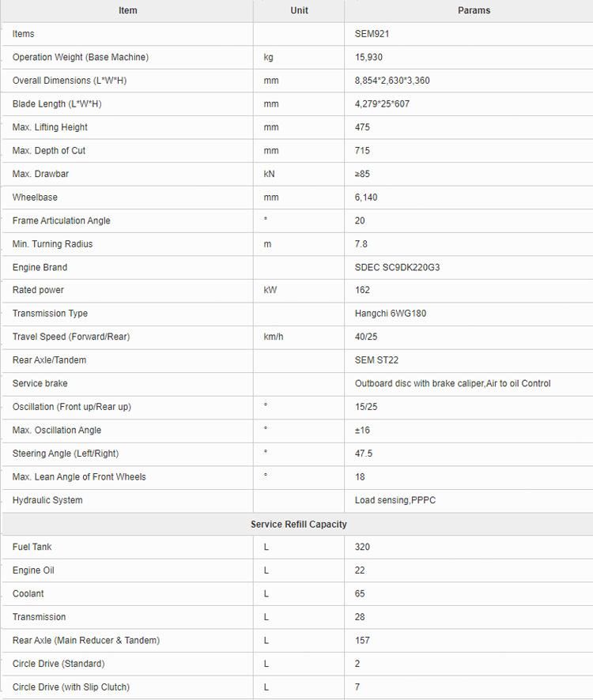Viewport: 593px width, 700px height.
Task: Select the SEM ST22 rear axle value
Action: pos(376,359)
